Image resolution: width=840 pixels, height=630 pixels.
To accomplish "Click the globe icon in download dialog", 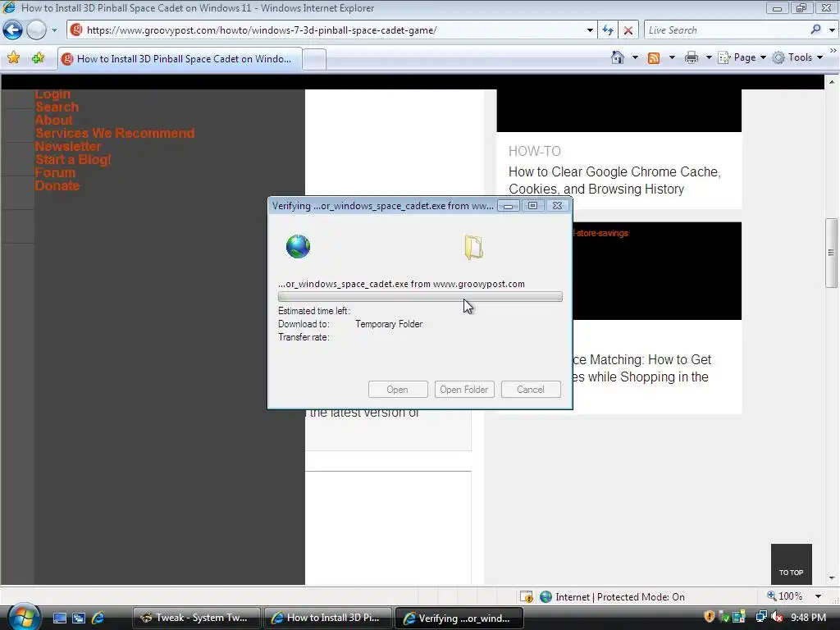I will (x=298, y=246).
